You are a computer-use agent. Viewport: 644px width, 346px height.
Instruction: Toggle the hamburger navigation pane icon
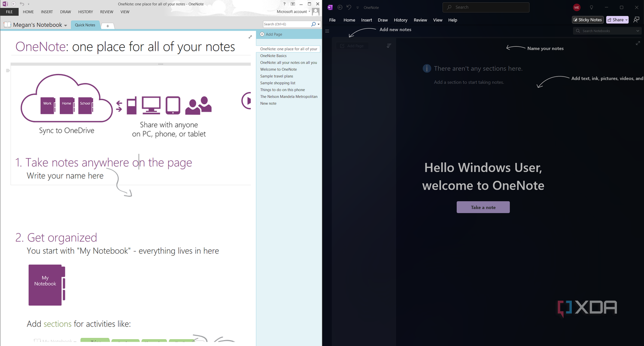click(327, 31)
